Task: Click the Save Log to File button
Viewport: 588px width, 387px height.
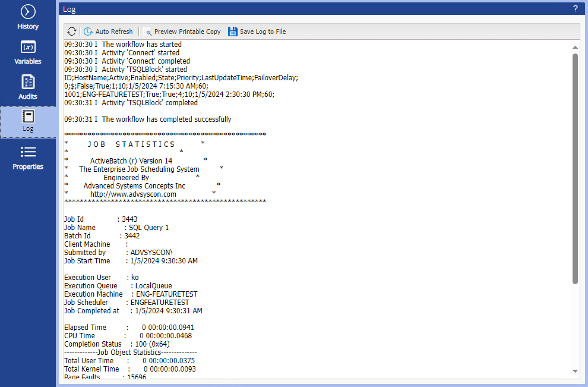Action: (257, 32)
